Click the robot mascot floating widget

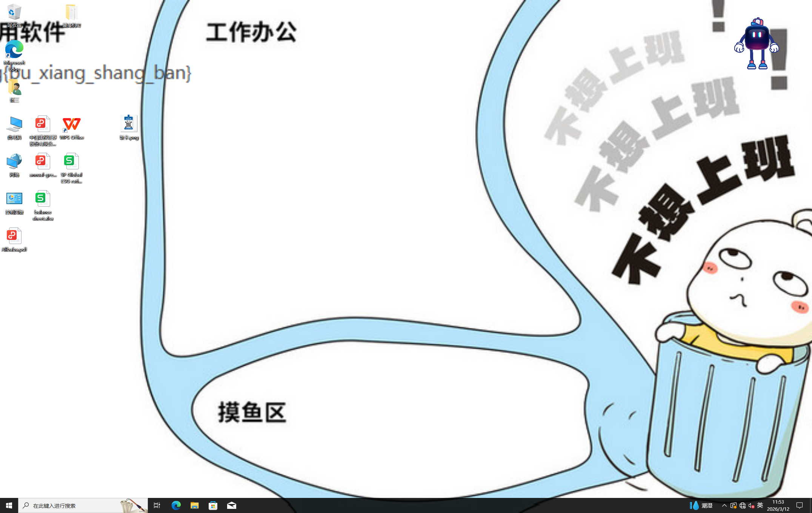coord(756,44)
